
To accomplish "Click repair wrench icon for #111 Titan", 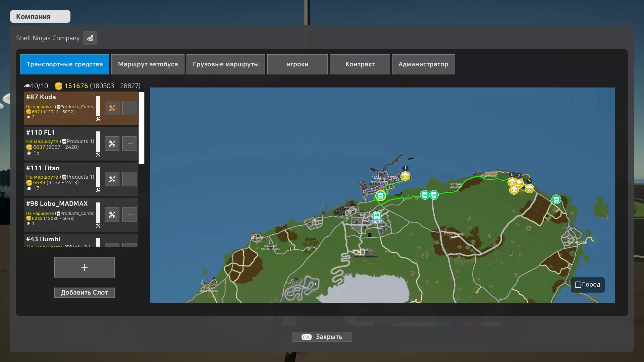I will (112, 179).
